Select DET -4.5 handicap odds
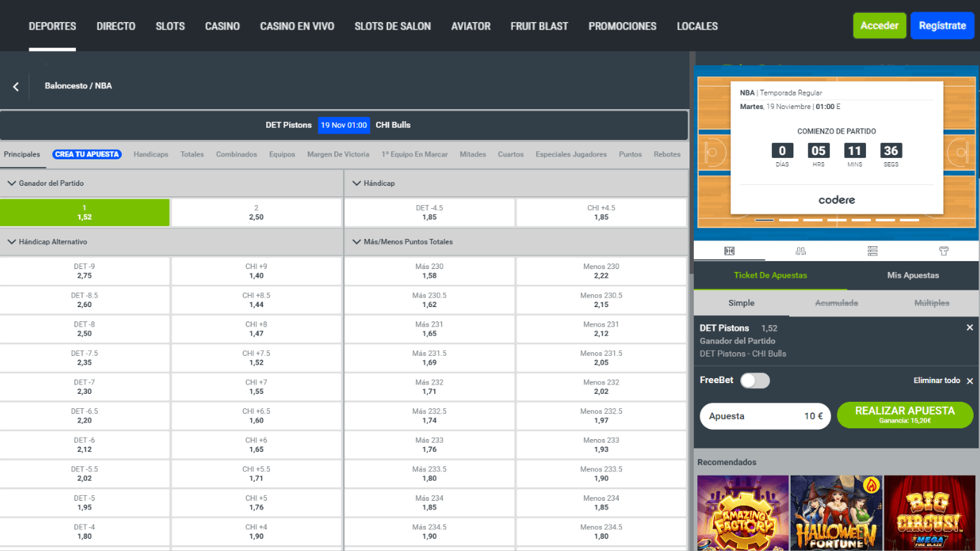 point(430,212)
